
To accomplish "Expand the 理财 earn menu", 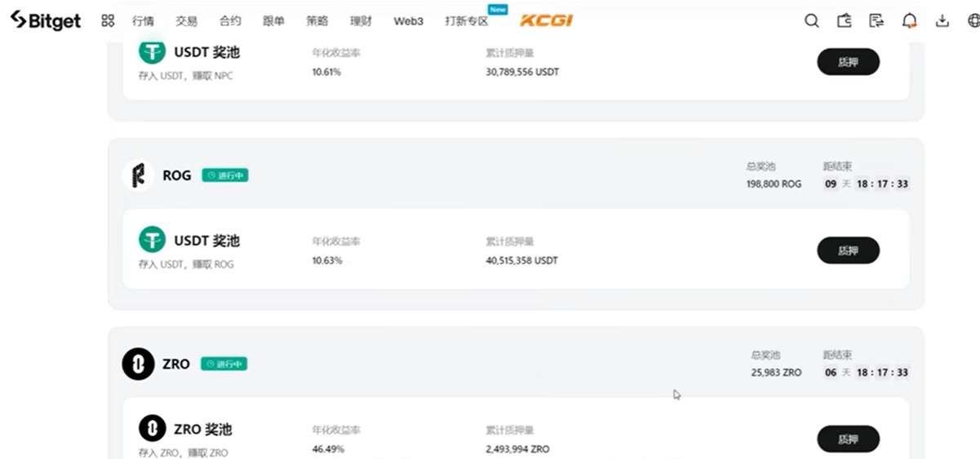I will 361,21.
